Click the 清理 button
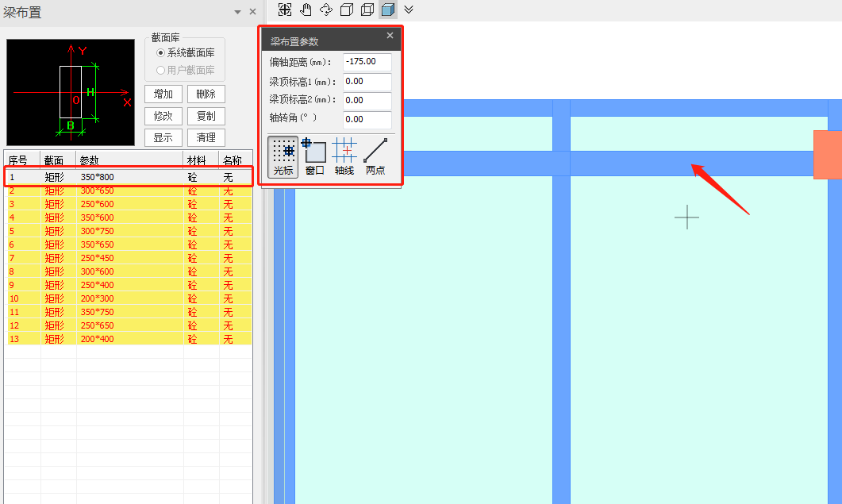 point(206,137)
